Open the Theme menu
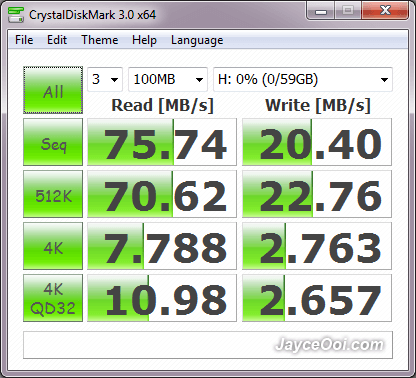The image size is (416, 378). tap(100, 40)
